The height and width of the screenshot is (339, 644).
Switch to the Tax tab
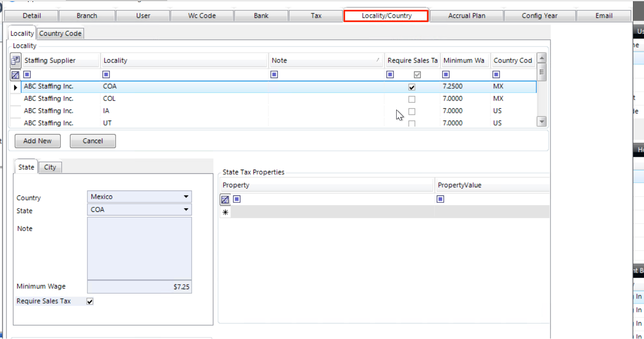[316, 16]
